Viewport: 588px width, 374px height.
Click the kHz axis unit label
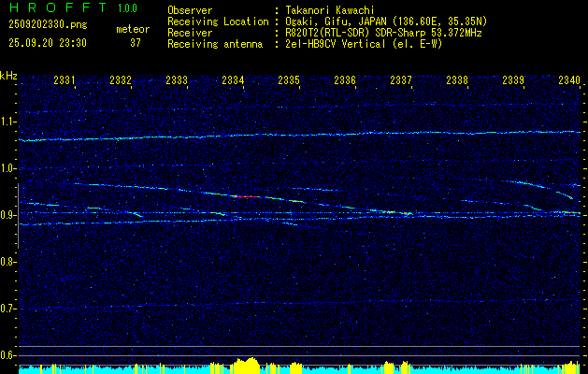8,76
